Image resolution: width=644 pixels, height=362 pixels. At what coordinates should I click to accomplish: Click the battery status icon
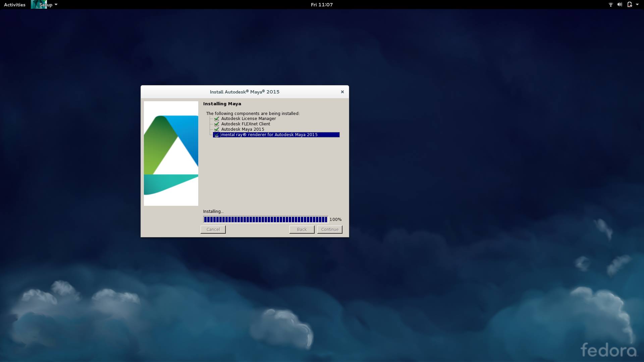coord(630,5)
